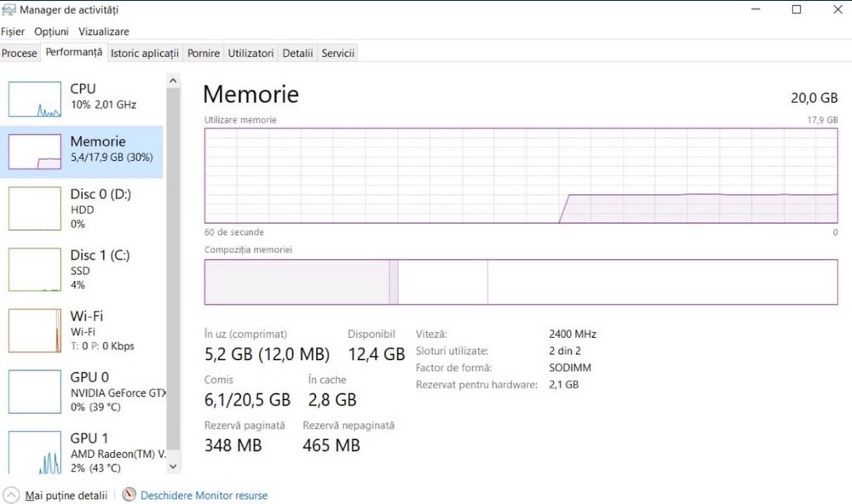This screenshot has width=852, height=504.
Task: Open the Vizualizare menu
Action: 104,31
